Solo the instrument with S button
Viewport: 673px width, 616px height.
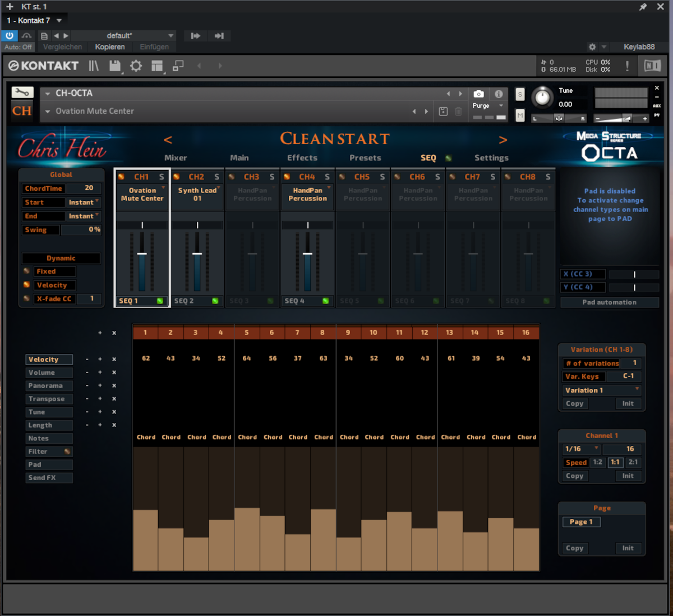point(520,94)
